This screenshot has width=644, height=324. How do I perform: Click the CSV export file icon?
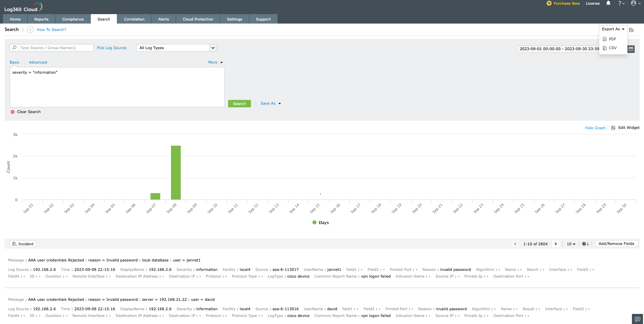pos(605,48)
